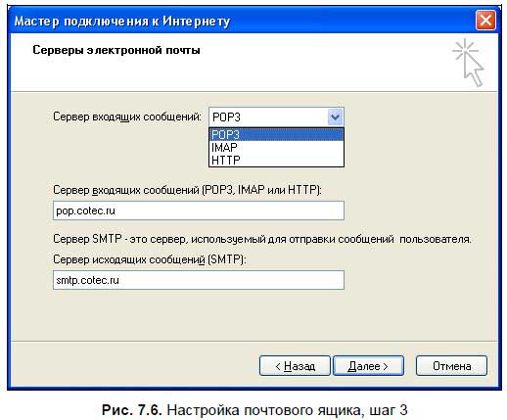Click the SMTP server description text
The height and width of the screenshot is (420, 507).
click(x=262, y=239)
